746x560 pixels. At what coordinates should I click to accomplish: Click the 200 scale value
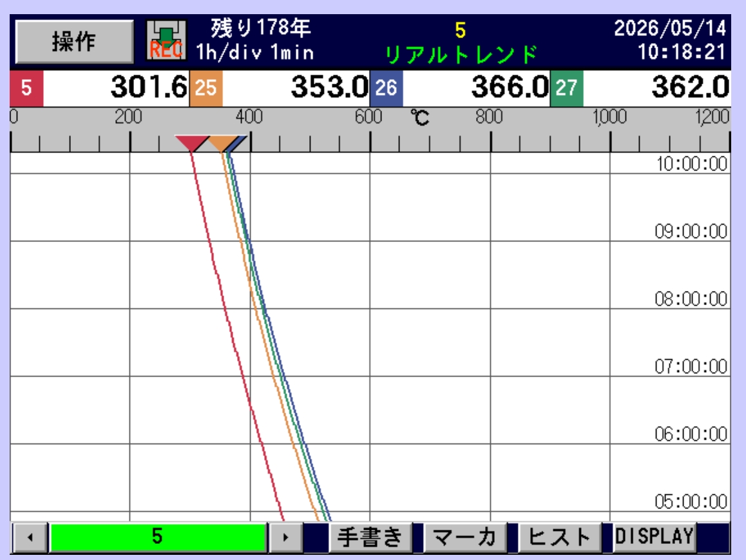(128, 117)
